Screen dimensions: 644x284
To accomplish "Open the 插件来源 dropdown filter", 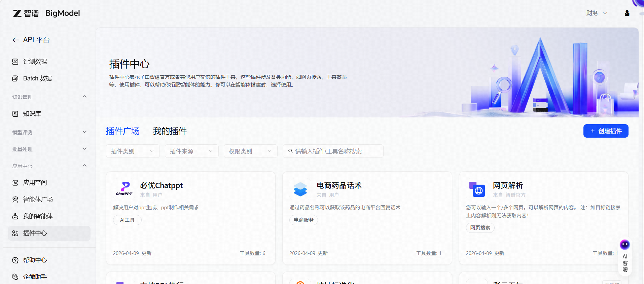I will [191, 151].
